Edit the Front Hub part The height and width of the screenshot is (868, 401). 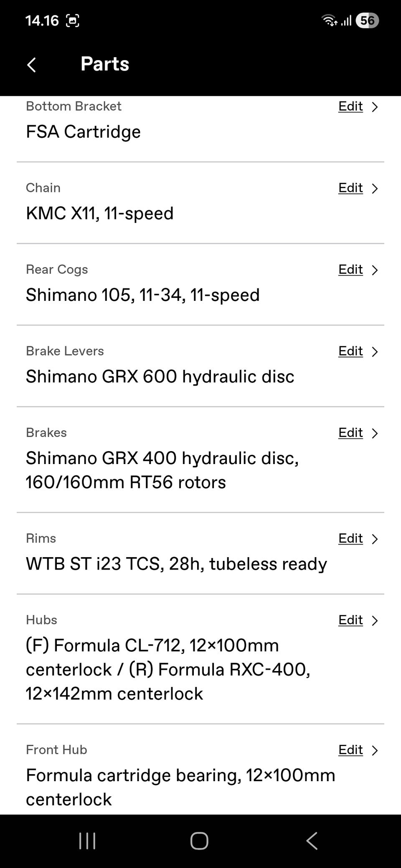click(350, 750)
